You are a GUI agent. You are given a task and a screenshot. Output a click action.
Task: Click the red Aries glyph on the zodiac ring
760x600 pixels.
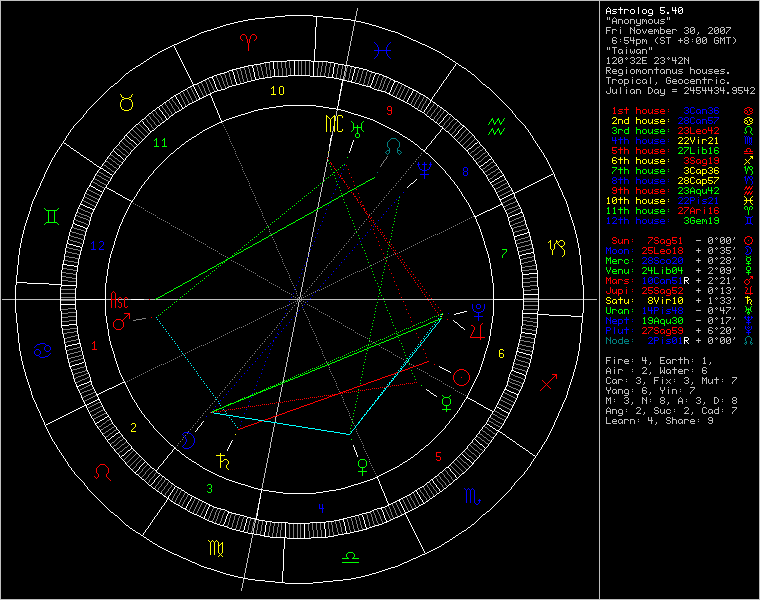pos(249,42)
